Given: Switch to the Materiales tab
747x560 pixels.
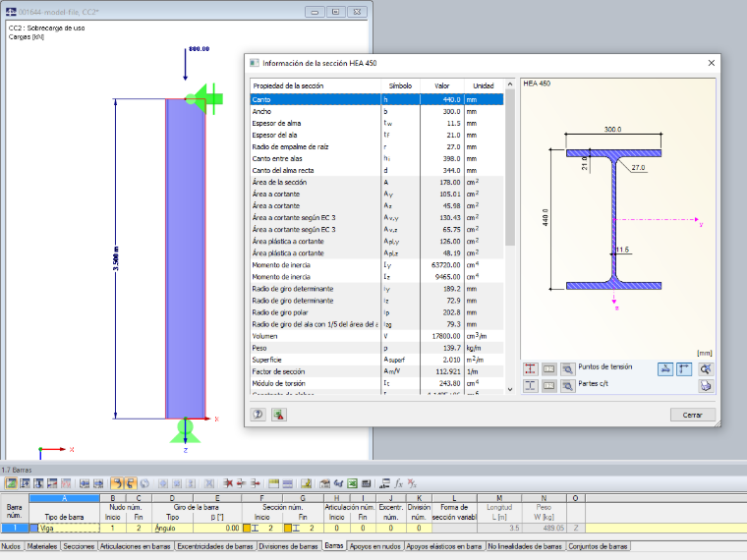Looking at the screenshot, I should [x=42, y=546].
